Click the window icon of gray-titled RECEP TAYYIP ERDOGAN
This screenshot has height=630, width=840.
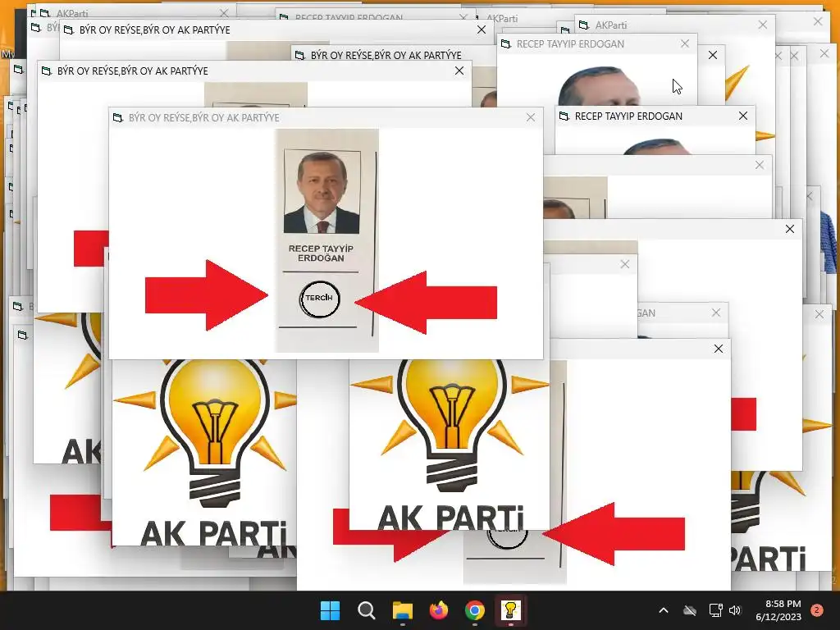[505, 44]
